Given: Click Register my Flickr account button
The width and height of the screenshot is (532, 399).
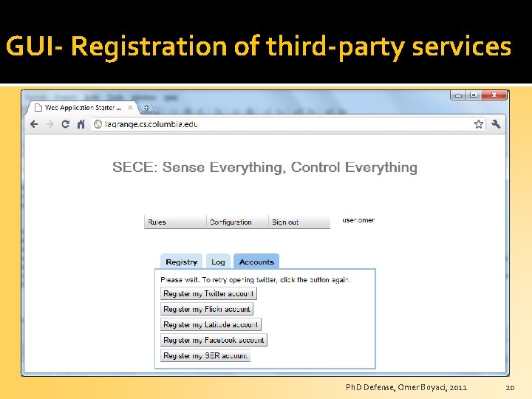Looking at the screenshot, I should (x=207, y=309).
